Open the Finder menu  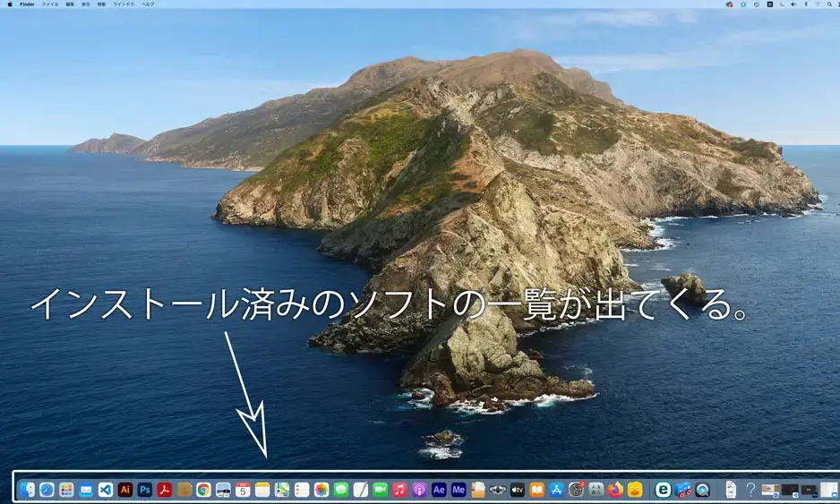[x=28, y=4]
